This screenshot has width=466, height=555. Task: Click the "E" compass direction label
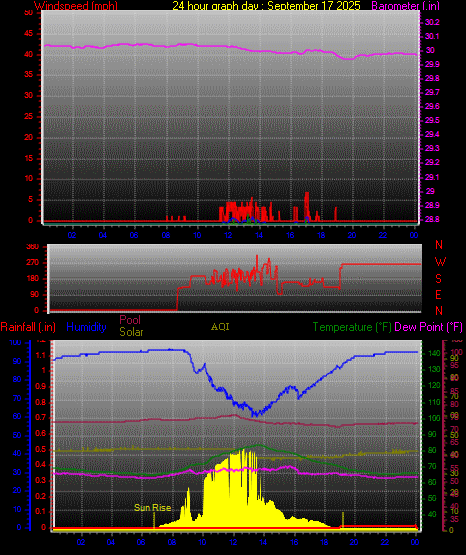[438, 294]
